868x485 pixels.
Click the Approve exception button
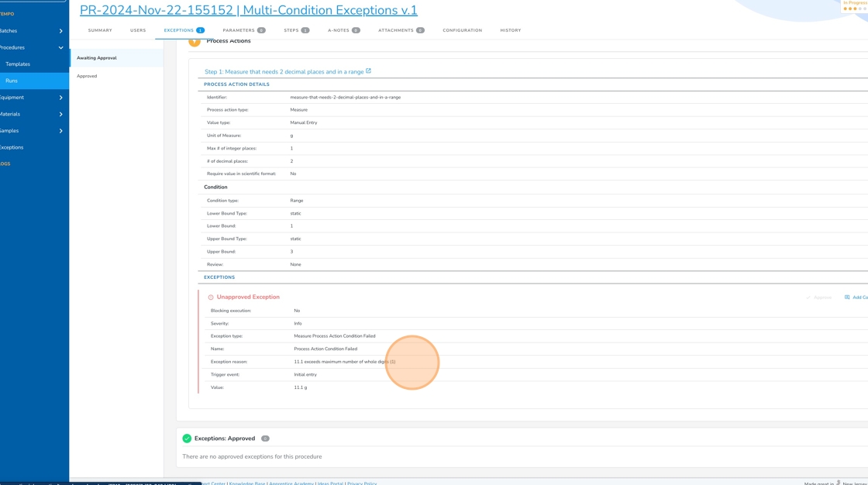818,298
